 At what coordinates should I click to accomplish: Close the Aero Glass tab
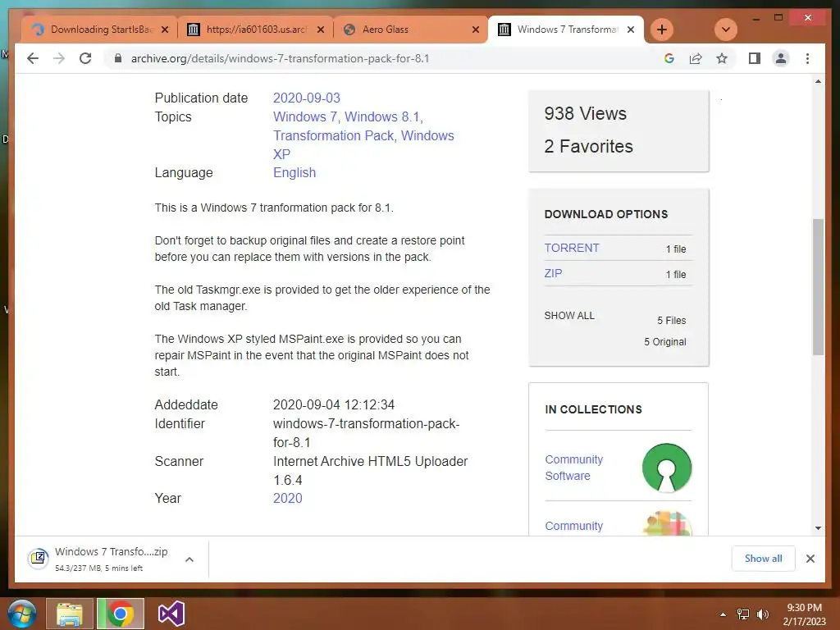pos(475,30)
